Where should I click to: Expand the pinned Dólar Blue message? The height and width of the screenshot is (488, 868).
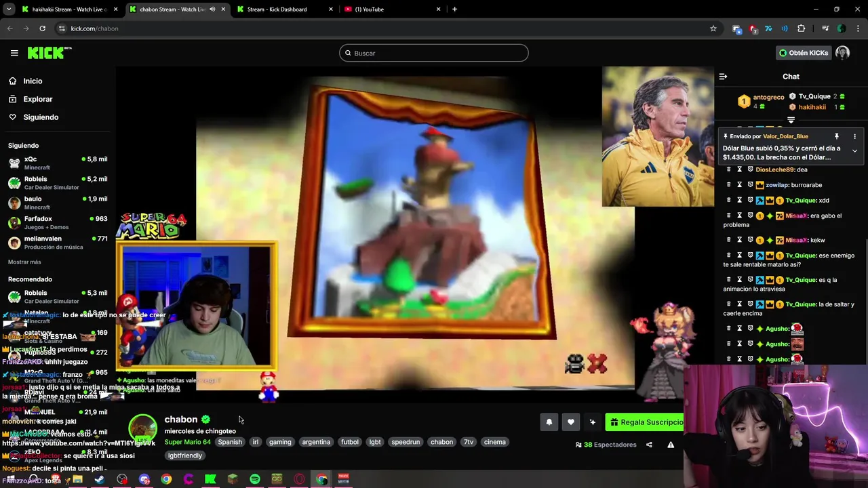point(854,151)
